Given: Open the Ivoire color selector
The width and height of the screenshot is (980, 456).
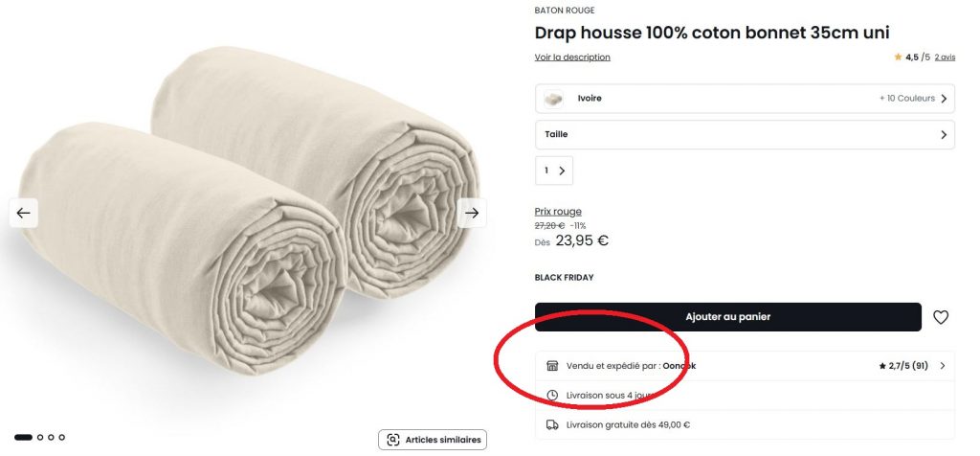Looking at the screenshot, I should coord(745,99).
